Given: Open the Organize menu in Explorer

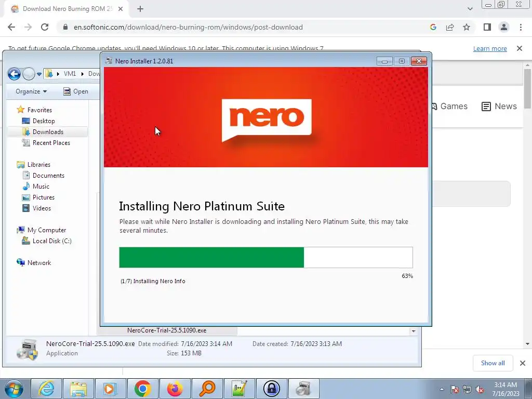Looking at the screenshot, I should point(31,91).
